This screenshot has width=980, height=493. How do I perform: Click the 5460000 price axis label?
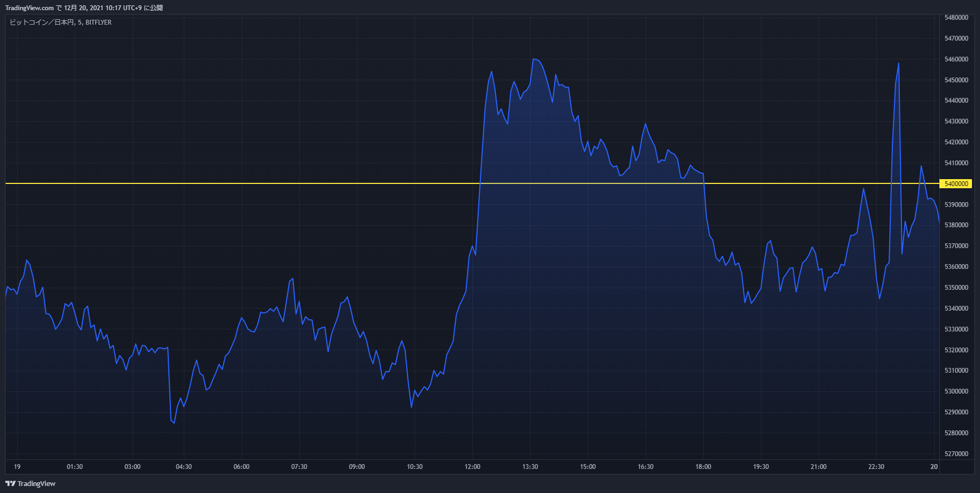(956, 59)
